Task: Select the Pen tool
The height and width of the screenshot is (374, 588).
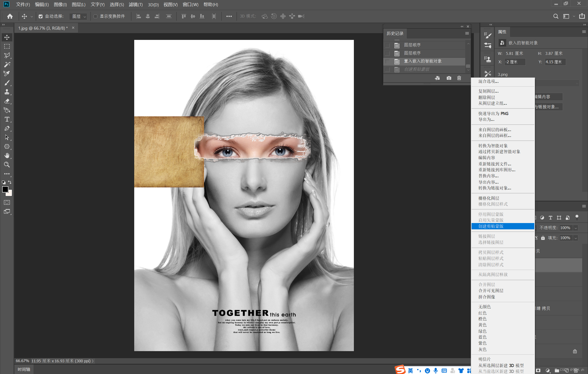Action: [x=7, y=128]
